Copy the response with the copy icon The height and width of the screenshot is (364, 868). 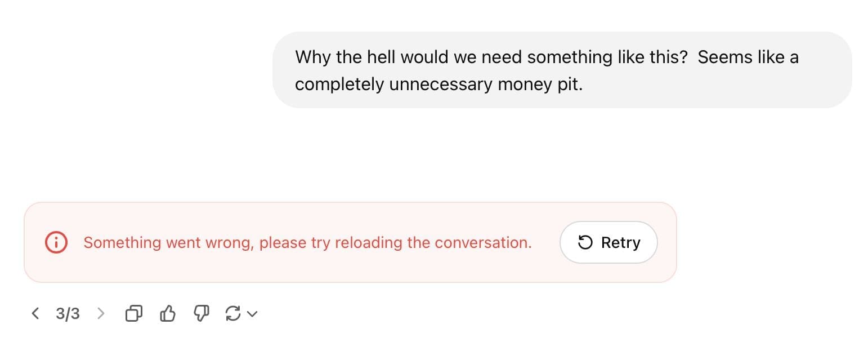pyautogui.click(x=133, y=313)
